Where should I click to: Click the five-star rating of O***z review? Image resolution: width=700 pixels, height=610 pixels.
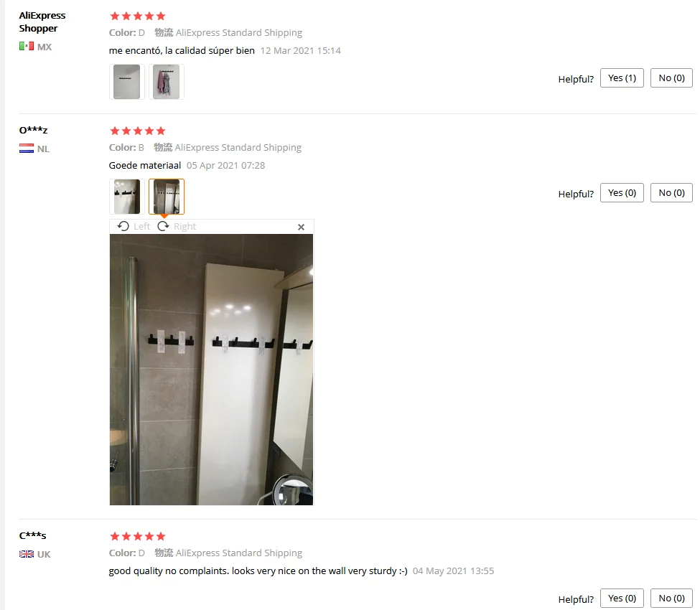pos(138,131)
